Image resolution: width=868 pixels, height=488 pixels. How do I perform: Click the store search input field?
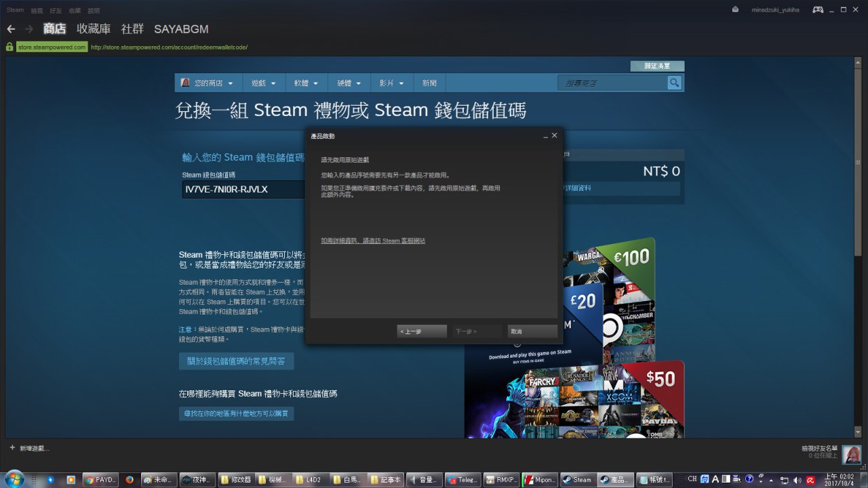point(612,83)
